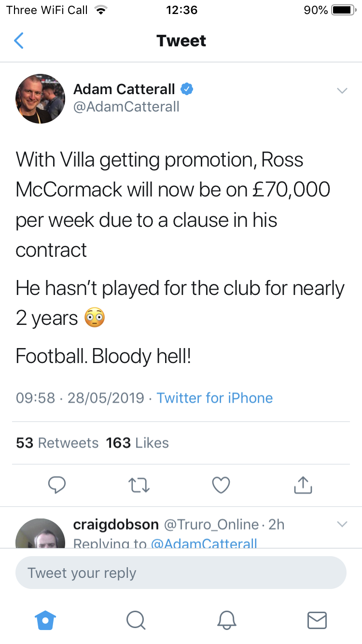Screen dimensions: 362x644
Task: Open Adam Catterall's profile picture
Action: click(41, 98)
